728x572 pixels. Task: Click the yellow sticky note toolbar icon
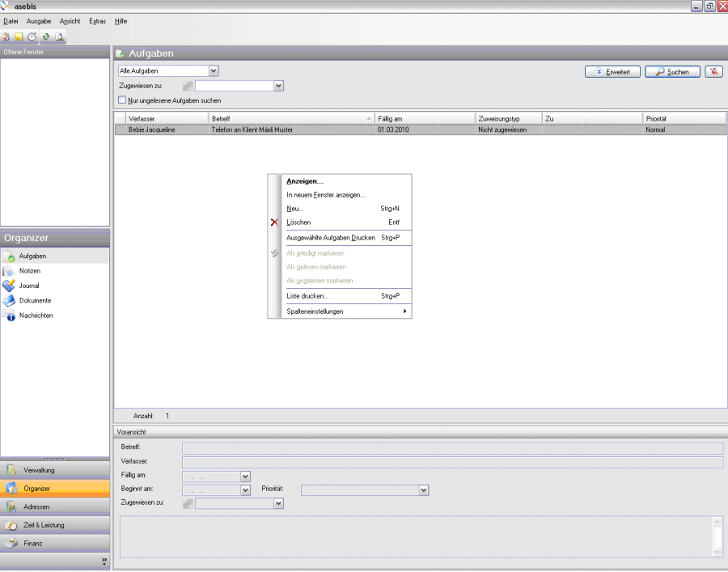[x=19, y=36]
